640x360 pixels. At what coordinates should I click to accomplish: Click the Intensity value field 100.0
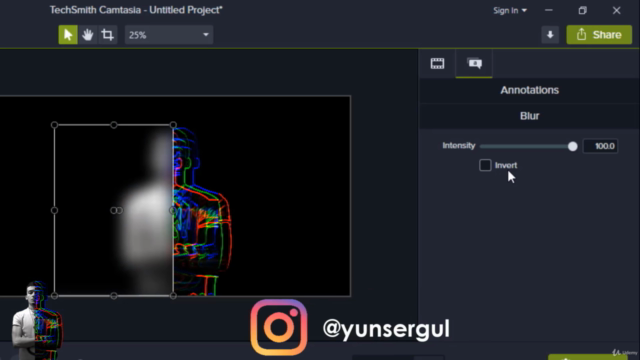coord(600,146)
